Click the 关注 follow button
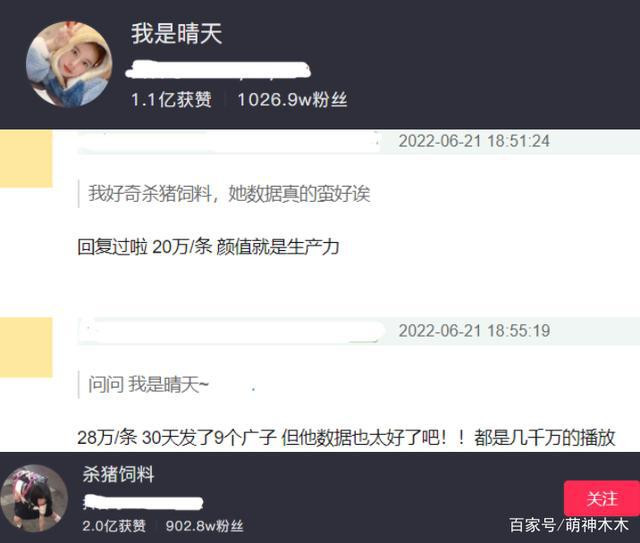 [602, 498]
